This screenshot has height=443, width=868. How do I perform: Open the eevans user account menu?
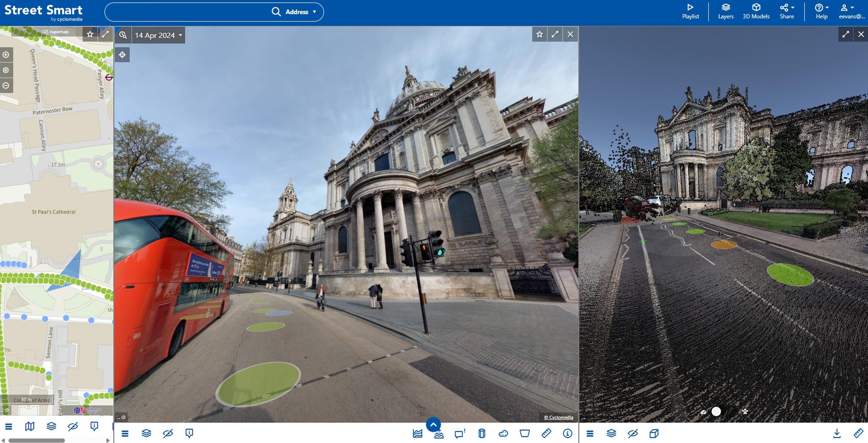click(x=852, y=11)
